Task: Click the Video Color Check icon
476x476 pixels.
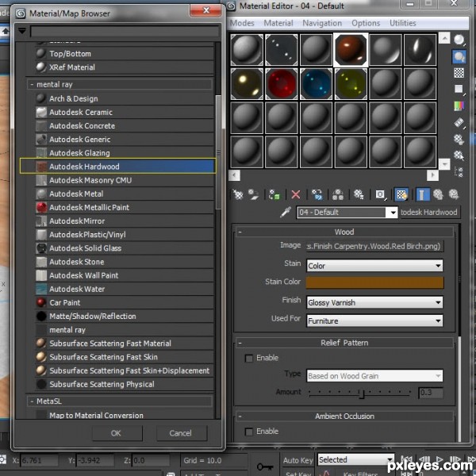Action: (x=459, y=106)
